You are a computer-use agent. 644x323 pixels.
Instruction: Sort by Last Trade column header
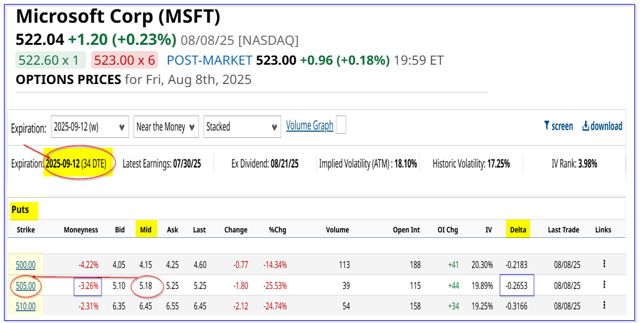tap(563, 230)
